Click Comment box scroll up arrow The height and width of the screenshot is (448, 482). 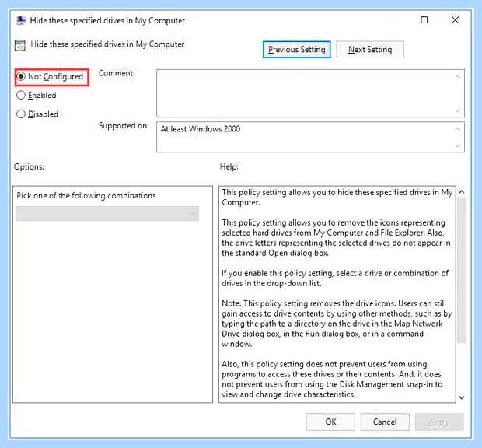tap(458, 76)
